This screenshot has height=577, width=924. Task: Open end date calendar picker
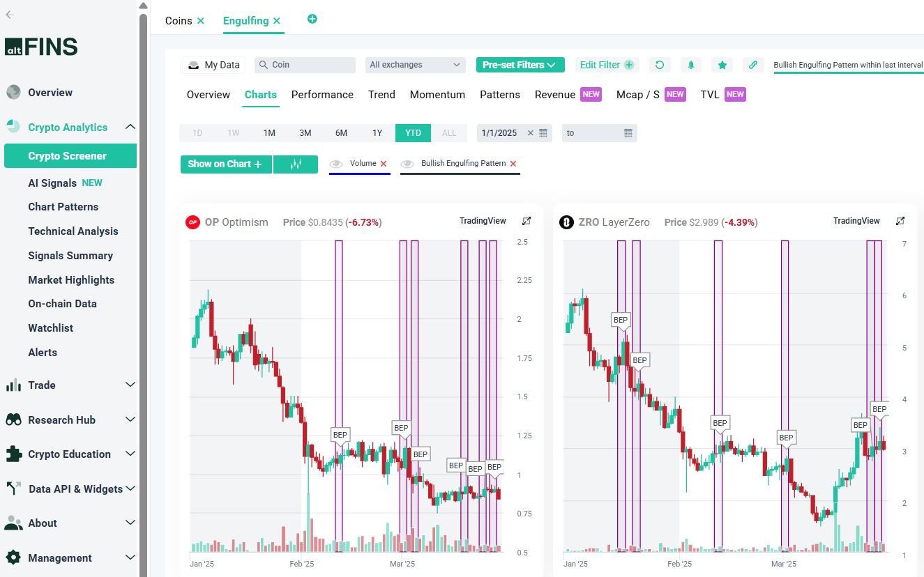coord(628,133)
